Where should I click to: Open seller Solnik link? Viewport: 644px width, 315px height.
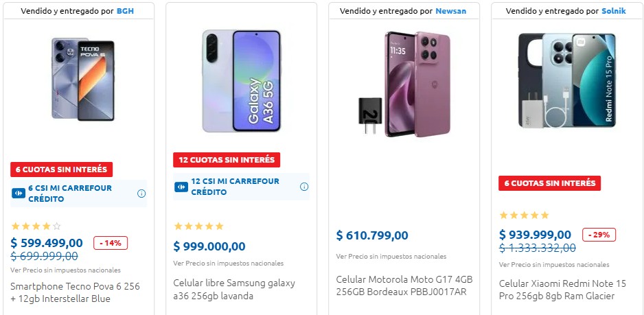click(x=614, y=11)
